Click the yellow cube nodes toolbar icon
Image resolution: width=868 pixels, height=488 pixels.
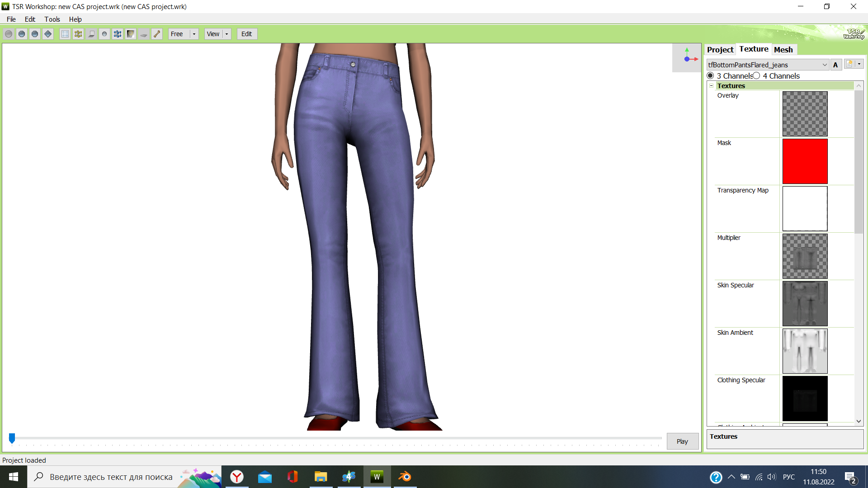[78, 34]
